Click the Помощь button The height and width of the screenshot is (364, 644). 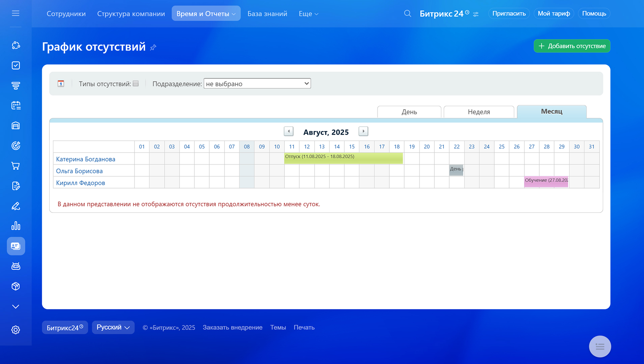pyautogui.click(x=594, y=13)
